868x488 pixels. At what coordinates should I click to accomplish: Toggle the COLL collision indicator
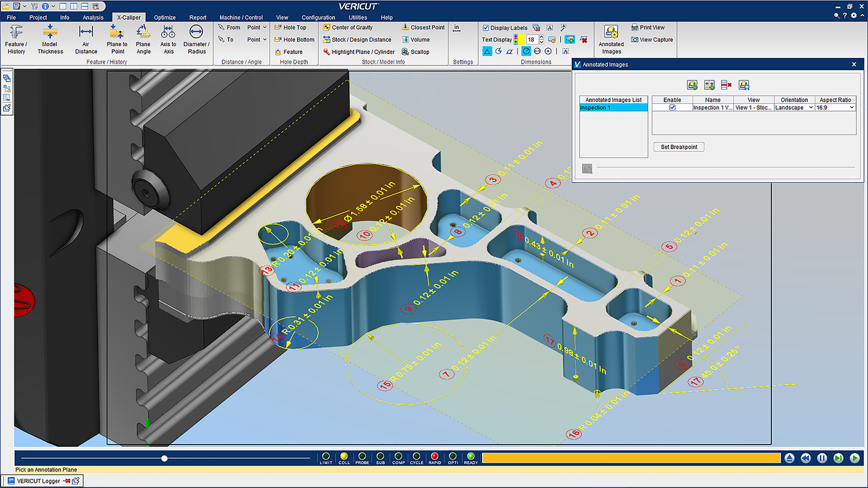point(344,456)
